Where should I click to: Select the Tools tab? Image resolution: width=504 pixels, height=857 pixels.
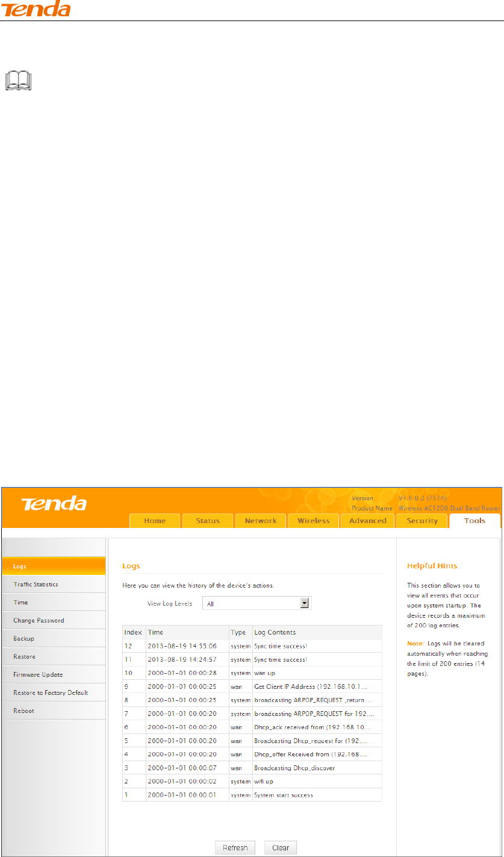coord(474,521)
